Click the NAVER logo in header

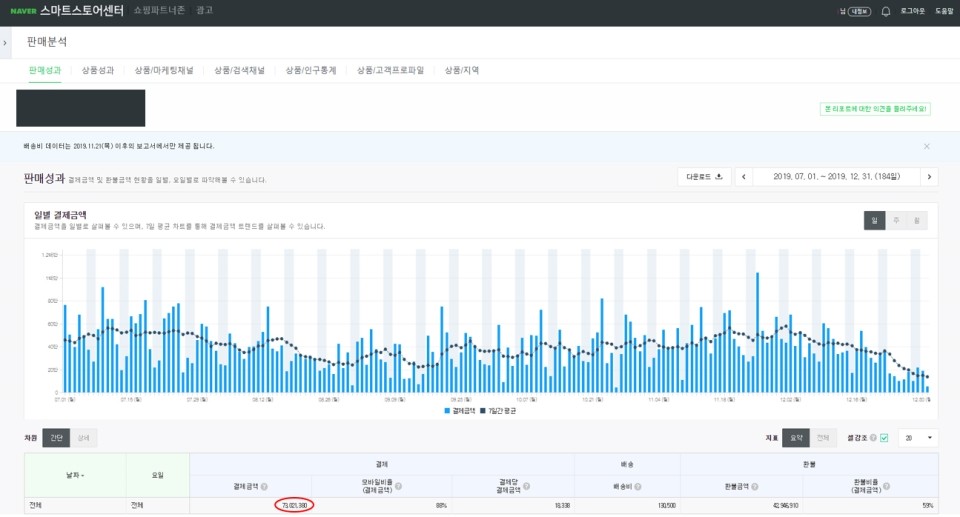pos(23,11)
